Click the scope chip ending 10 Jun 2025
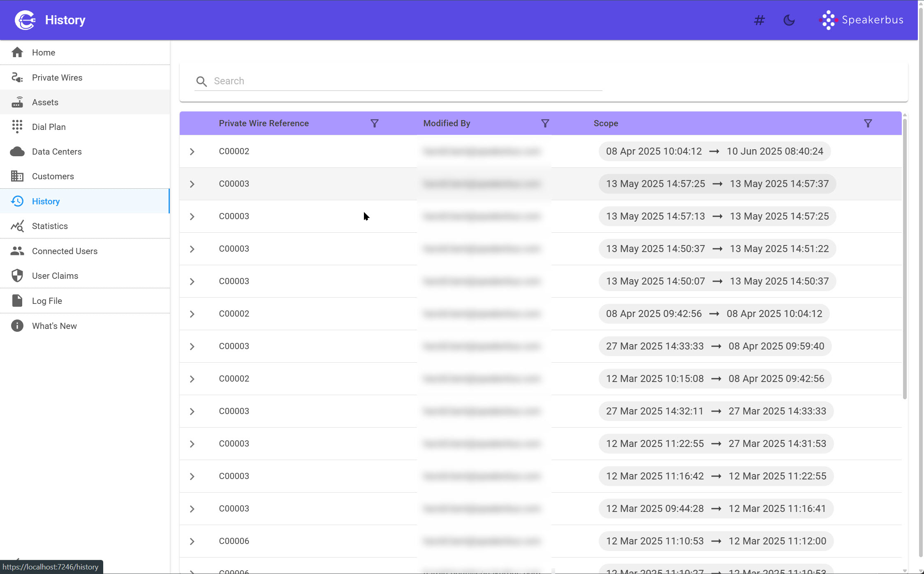This screenshot has width=924, height=574. tap(714, 151)
